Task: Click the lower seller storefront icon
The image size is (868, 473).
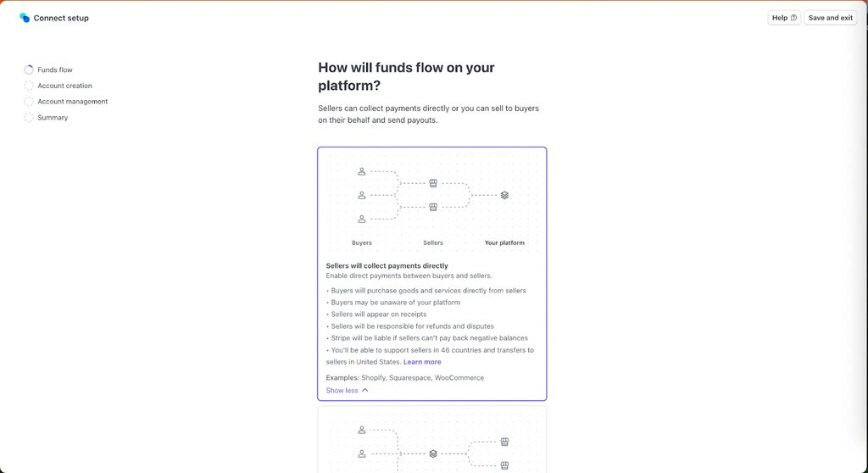Action: click(x=433, y=207)
